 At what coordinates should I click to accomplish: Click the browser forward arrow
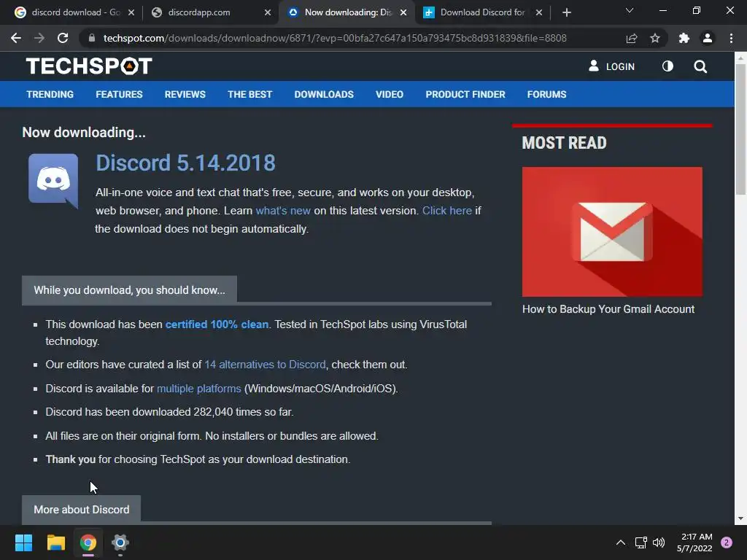click(39, 38)
